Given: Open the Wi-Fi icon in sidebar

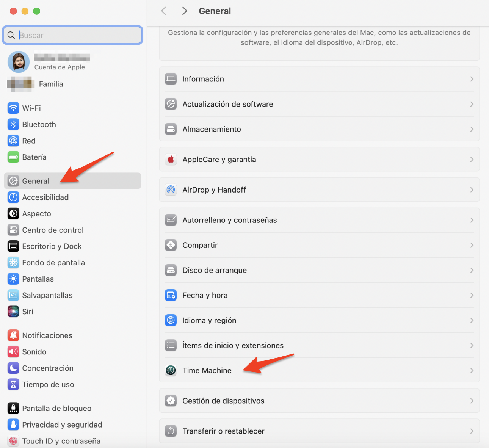Looking at the screenshot, I should pyautogui.click(x=13, y=108).
